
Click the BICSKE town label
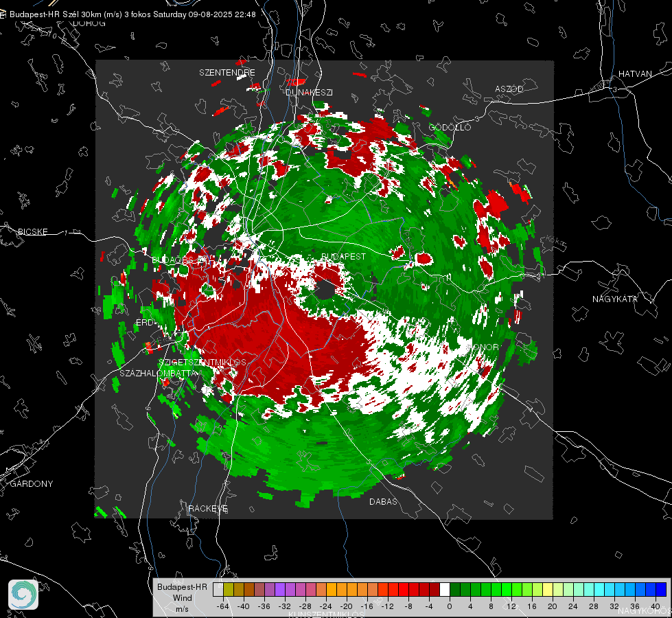pos(33,231)
